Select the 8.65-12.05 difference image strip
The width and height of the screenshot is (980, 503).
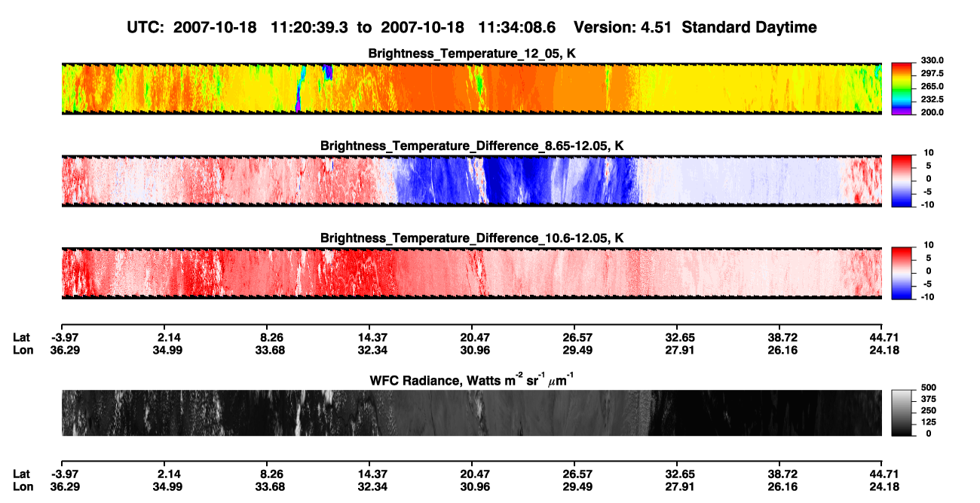point(472,180)
